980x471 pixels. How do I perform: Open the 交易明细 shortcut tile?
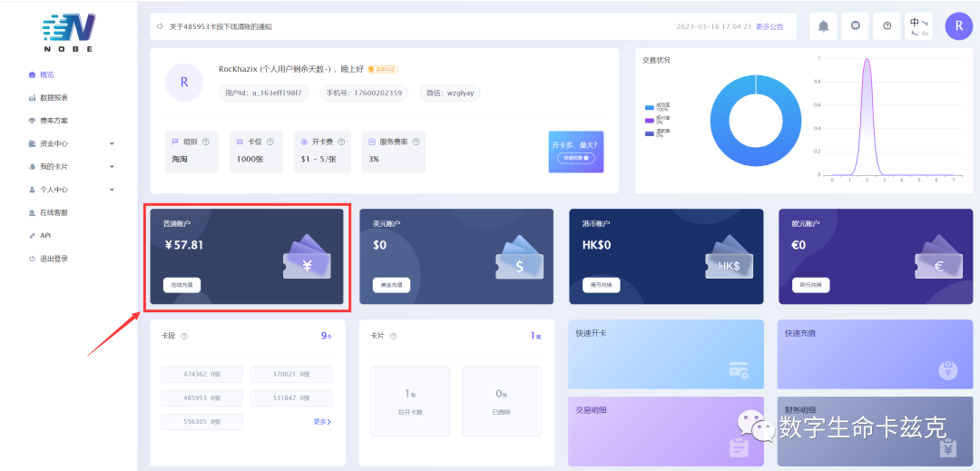666,431
